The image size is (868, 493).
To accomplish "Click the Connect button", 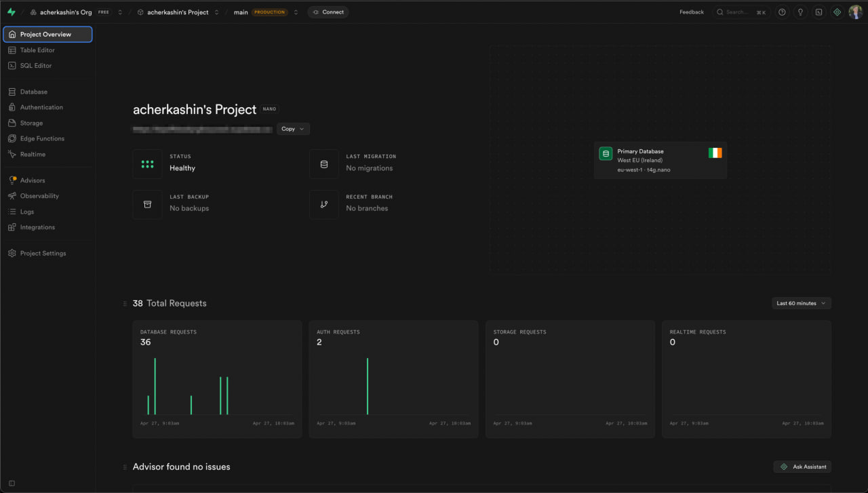I will [x=328, y=12].
